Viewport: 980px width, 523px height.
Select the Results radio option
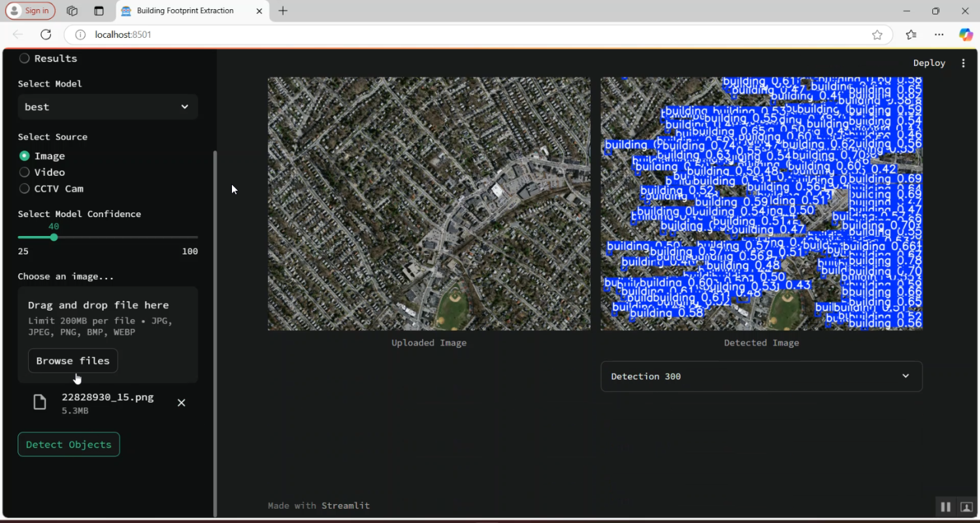25,58
